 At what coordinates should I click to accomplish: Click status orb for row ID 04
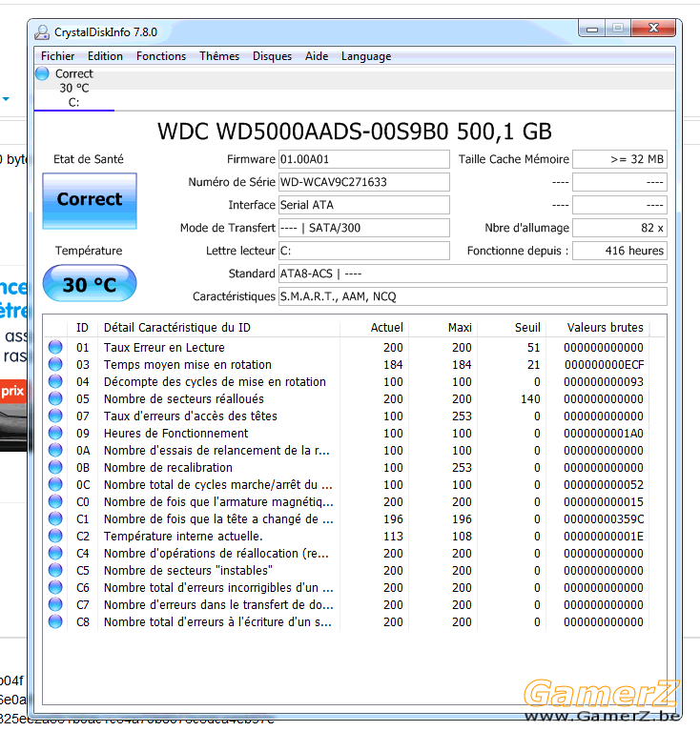click(55, 381)
